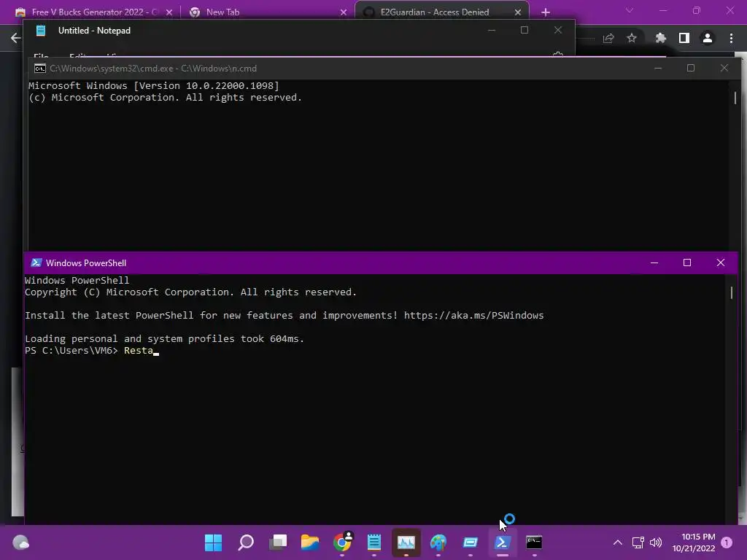Bookmark this page with the star
747x560 pixels.
coord(632,38)
